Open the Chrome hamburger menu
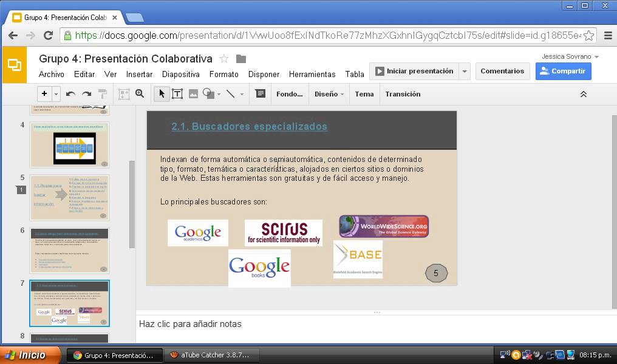617x364 pixels. [608, 36]
